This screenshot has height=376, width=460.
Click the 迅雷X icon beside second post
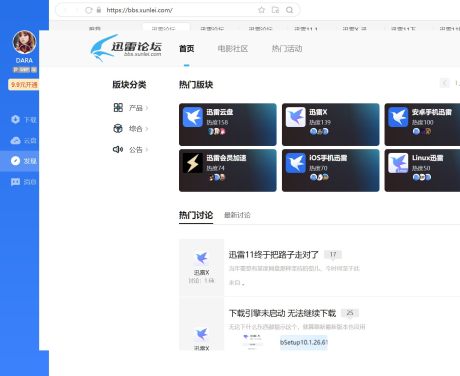[201, 334]
